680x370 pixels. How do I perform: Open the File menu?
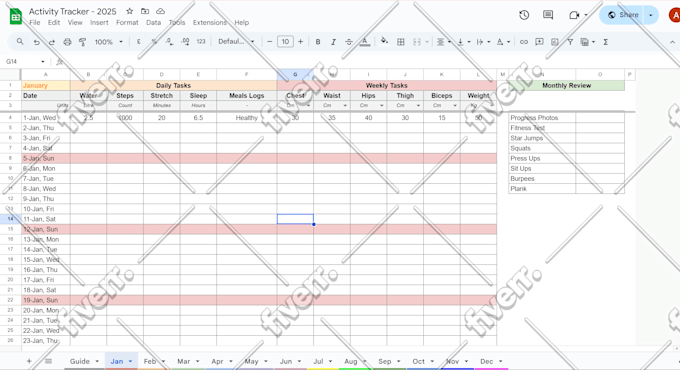pos(35,23)
